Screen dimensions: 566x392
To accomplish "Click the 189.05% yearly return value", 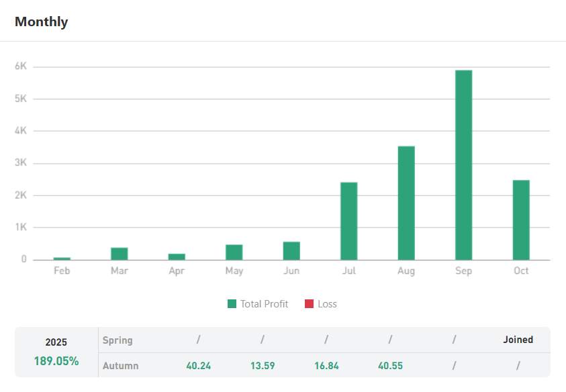I will coord(56,361).
